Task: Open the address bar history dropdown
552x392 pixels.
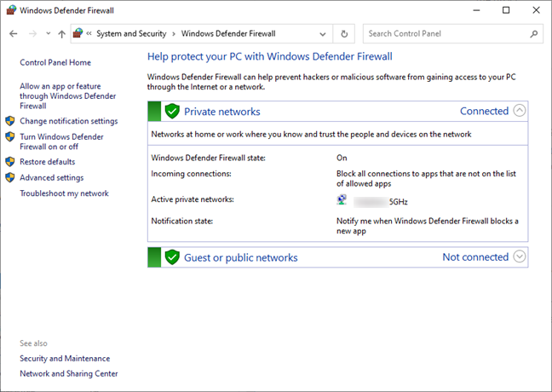Action: click(x=323, y=34)
